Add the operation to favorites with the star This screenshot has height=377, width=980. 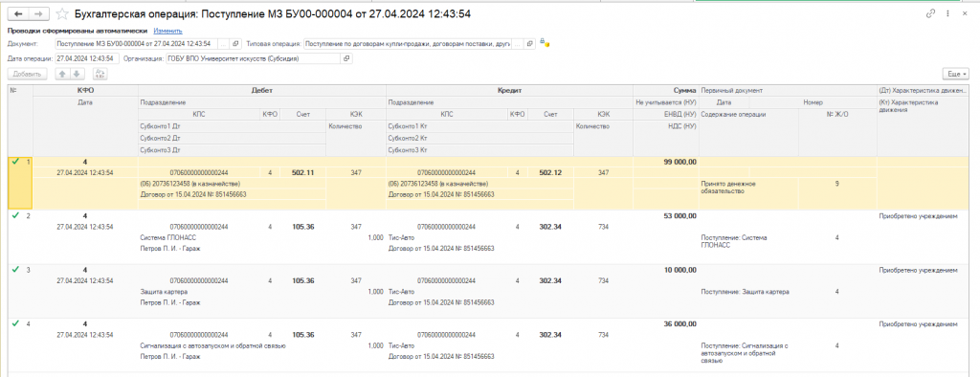pos(61,13)
